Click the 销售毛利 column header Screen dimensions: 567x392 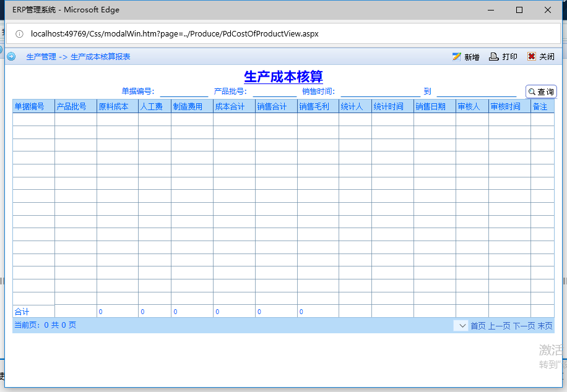point(314,106)
